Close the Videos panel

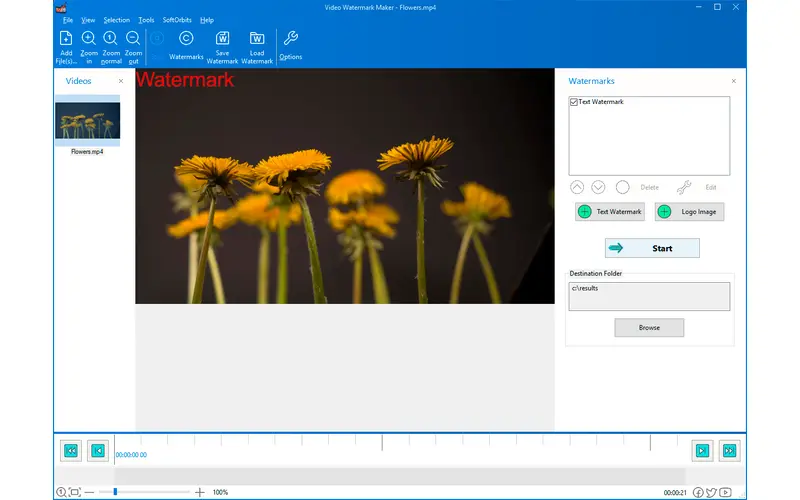[x=121, y=81]
